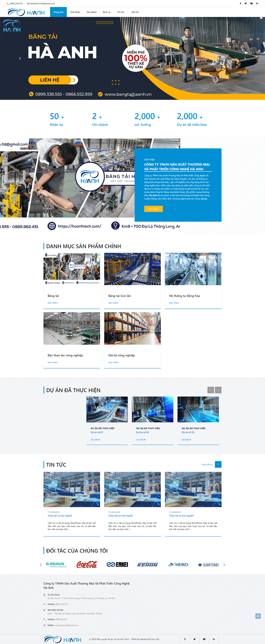The width and height of the screenshot is (265, 644).
Task: Go to the Giới thiệu menu item
Action: coord(75,12)
